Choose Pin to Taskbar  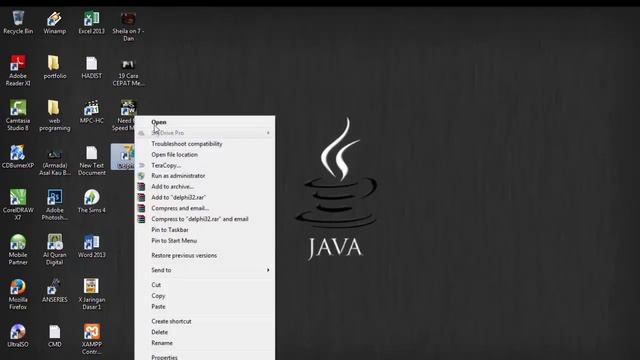205,230
